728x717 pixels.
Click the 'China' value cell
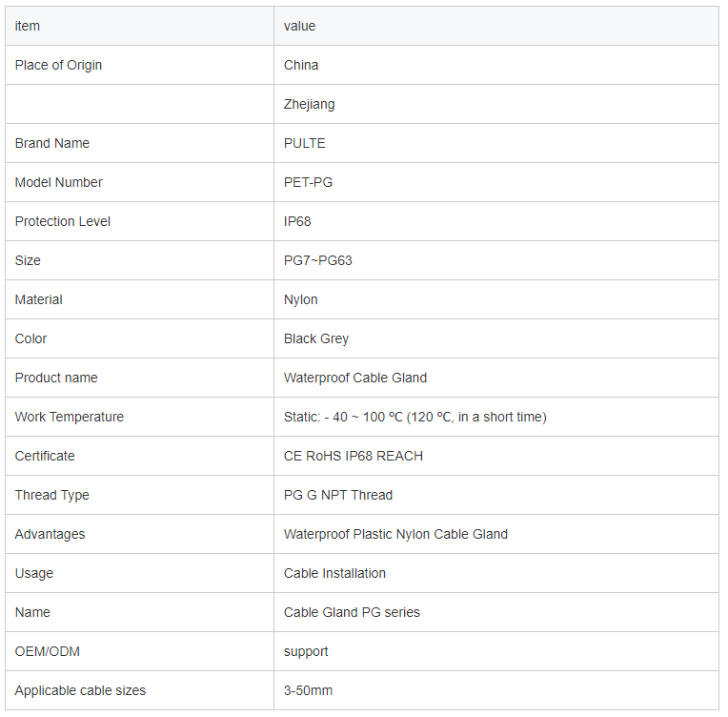click(496, 65)
